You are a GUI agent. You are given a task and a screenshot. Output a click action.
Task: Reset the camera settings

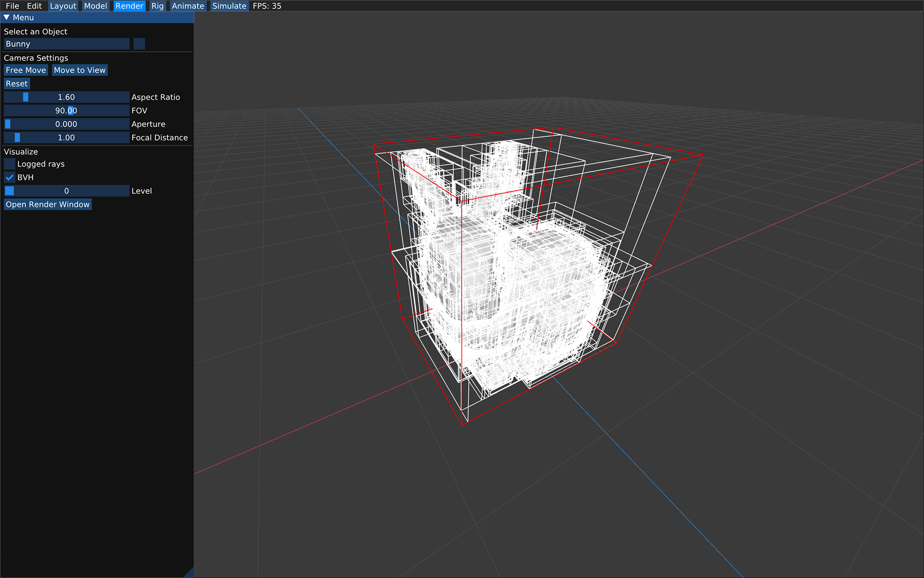point(17,84)
